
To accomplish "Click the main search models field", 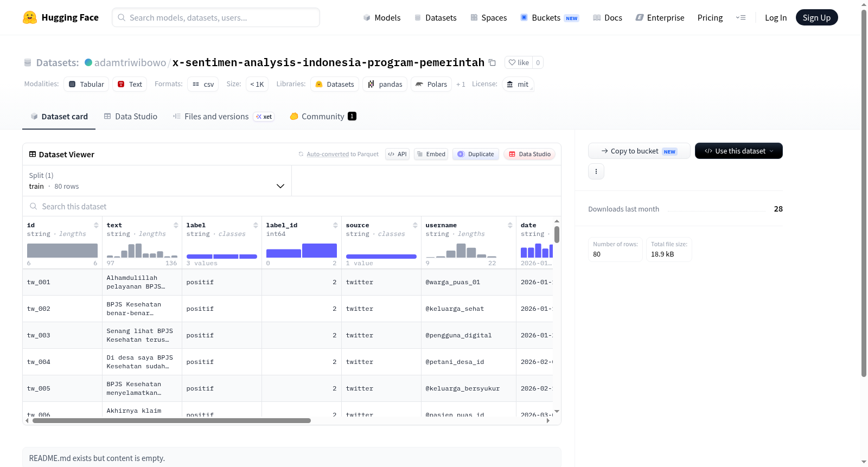I will (216, 17).
